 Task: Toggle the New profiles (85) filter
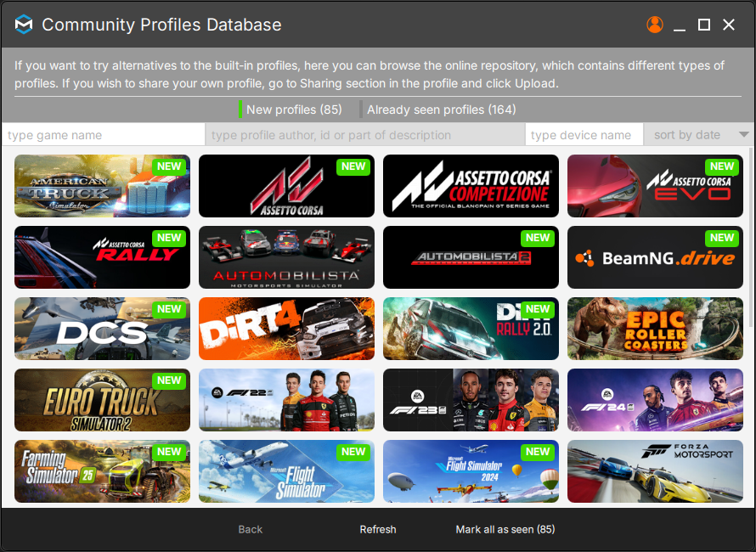pos(291,110)
